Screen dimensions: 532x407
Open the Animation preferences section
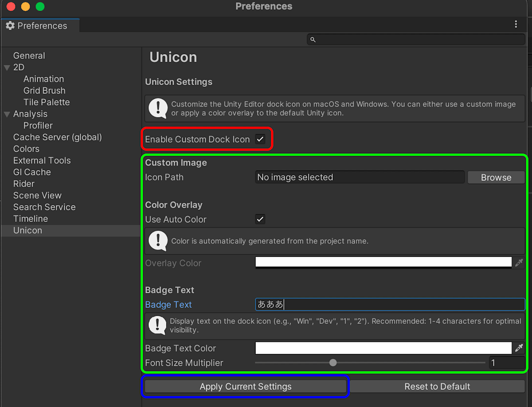tap(43, 79)
